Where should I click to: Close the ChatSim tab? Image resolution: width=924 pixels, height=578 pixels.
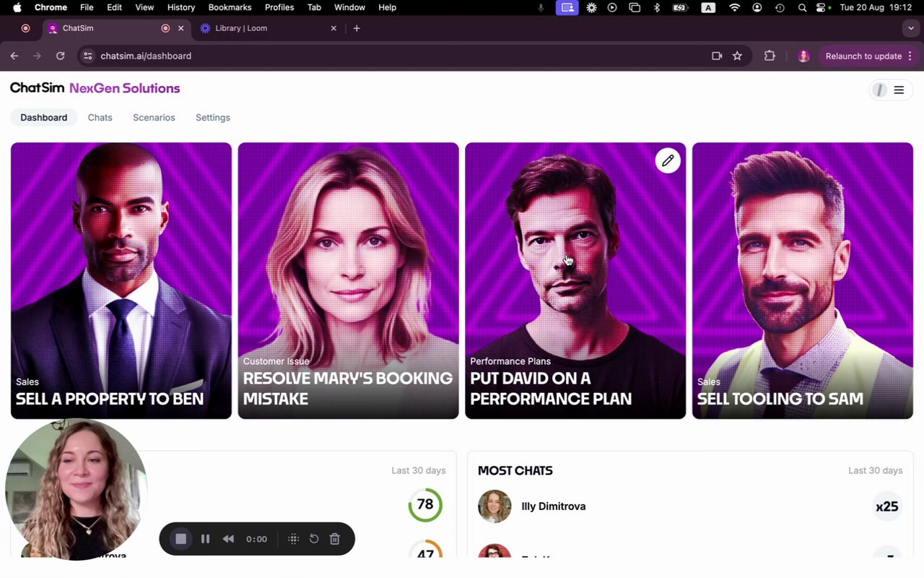pos(180,28)
